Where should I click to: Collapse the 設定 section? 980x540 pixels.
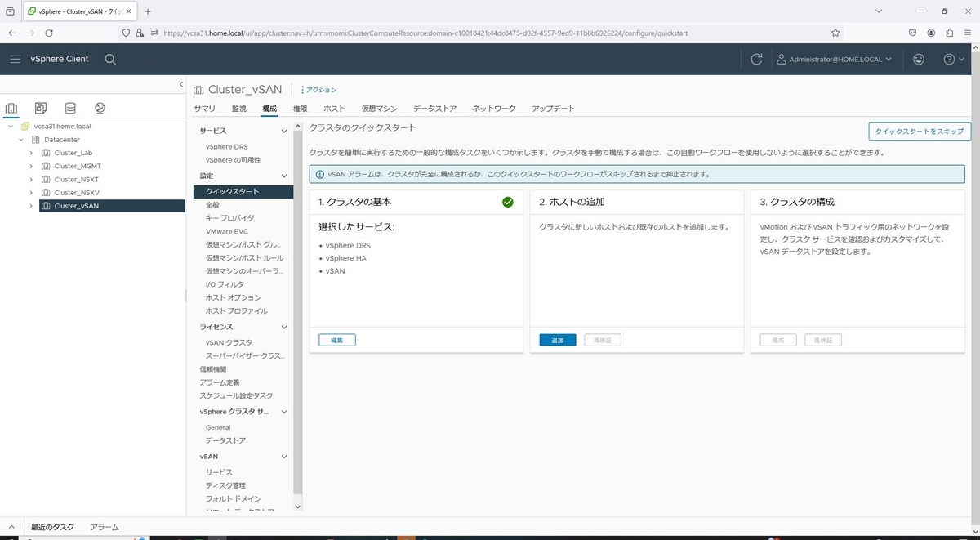(284, 176)
